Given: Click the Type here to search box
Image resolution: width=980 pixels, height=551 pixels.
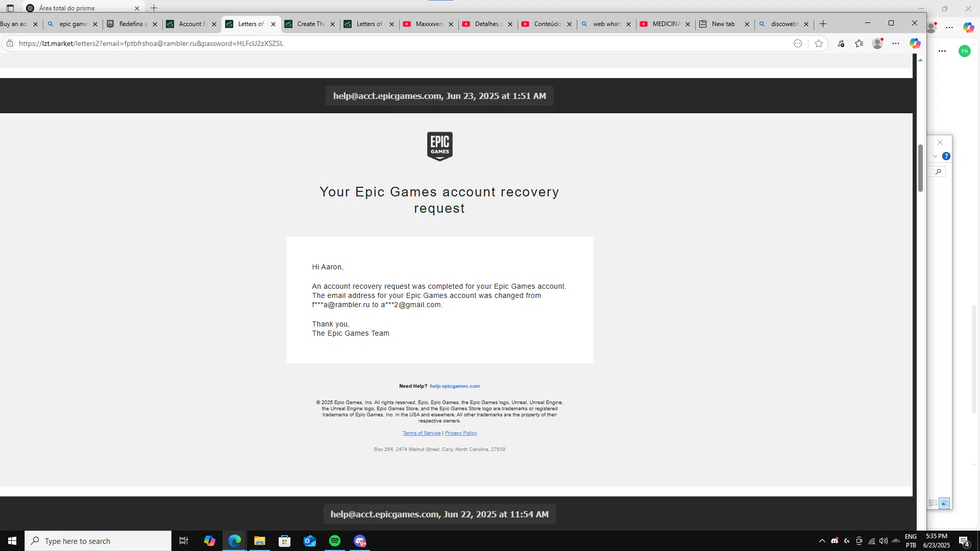Looking at the screenshot, I should [x=98, y=541].
